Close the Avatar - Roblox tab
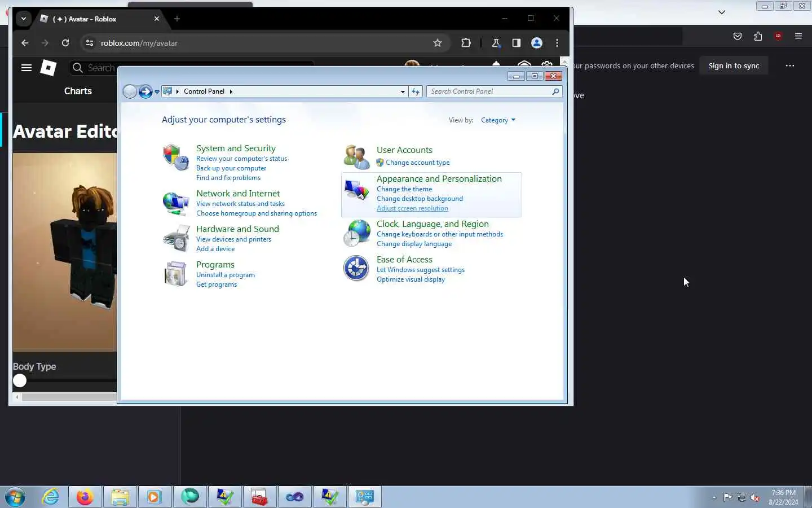This screenshot has height=508, width=812. 157,19
